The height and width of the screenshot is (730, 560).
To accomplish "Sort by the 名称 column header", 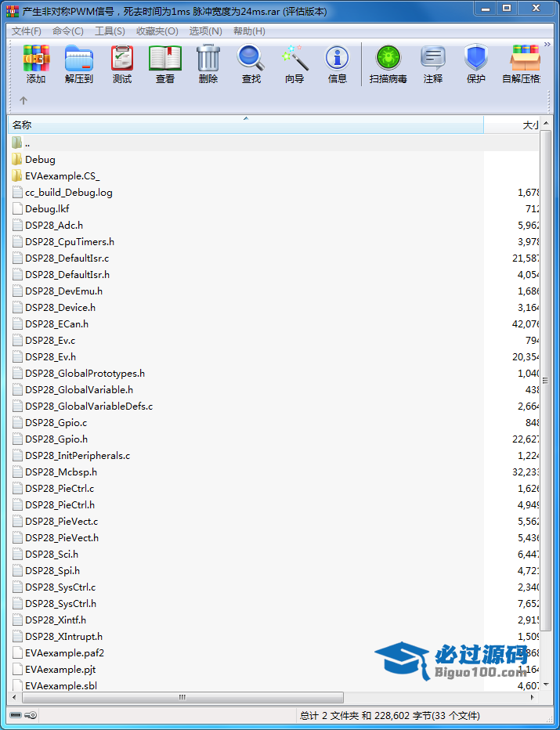I will 246,125.
